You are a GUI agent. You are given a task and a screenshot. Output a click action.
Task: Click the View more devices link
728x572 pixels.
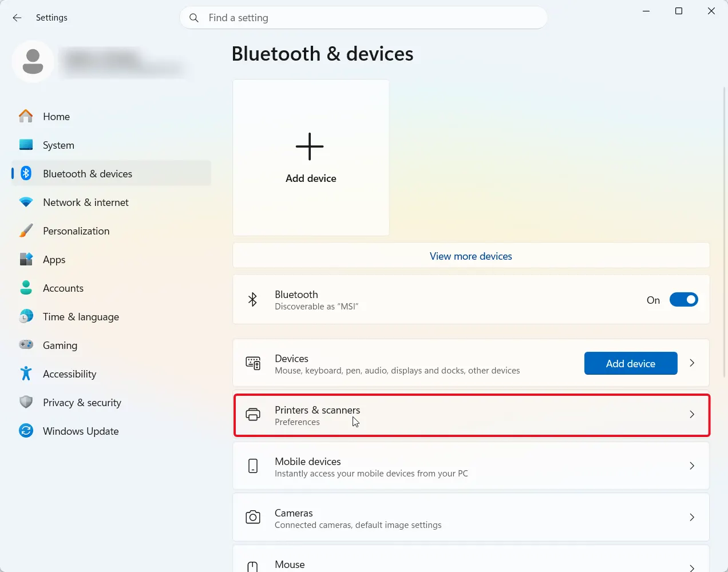pos(471,256)
